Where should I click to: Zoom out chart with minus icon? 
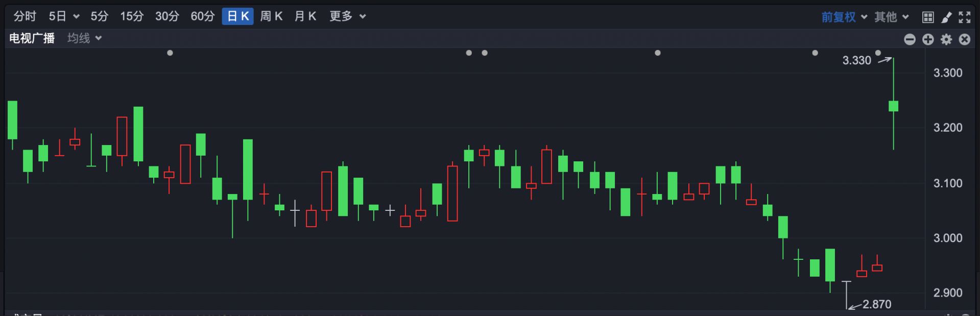[x=910, y=39]
